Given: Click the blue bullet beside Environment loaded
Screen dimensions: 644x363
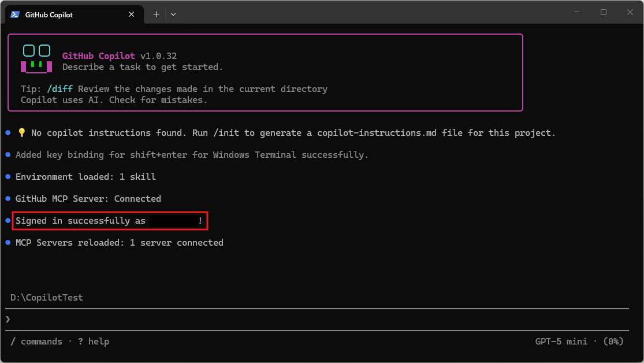Looking at the screenshot, I should [8, 177].
